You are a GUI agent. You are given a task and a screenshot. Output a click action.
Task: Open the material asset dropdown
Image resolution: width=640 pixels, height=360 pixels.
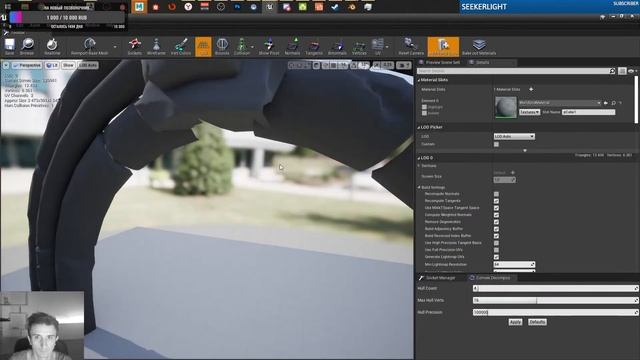tap(560, 103)
